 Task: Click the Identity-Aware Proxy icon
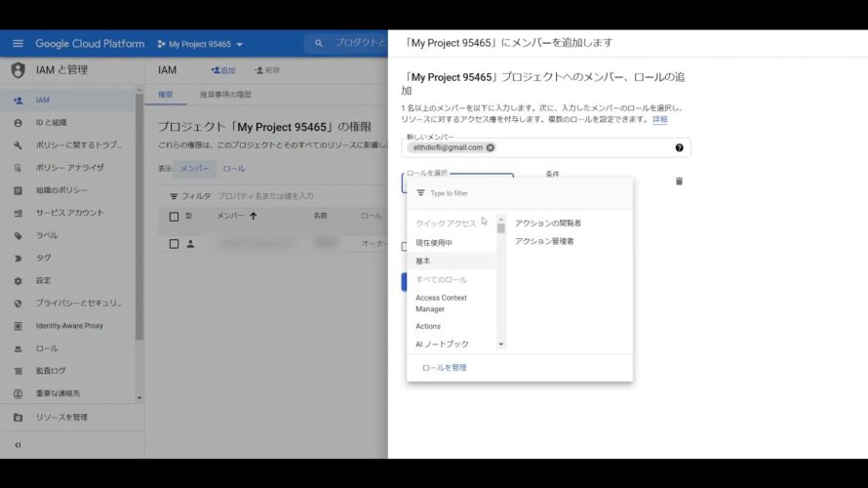click(18, 326)
